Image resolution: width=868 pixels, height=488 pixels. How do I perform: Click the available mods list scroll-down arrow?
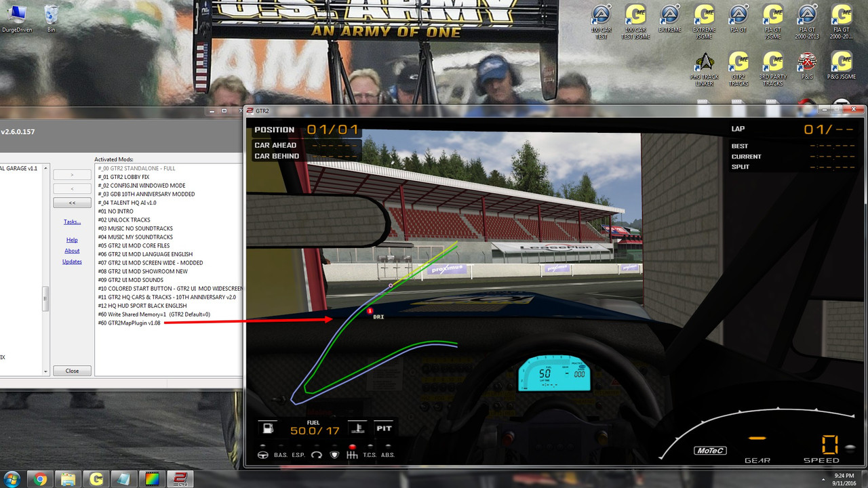(46, 371)
